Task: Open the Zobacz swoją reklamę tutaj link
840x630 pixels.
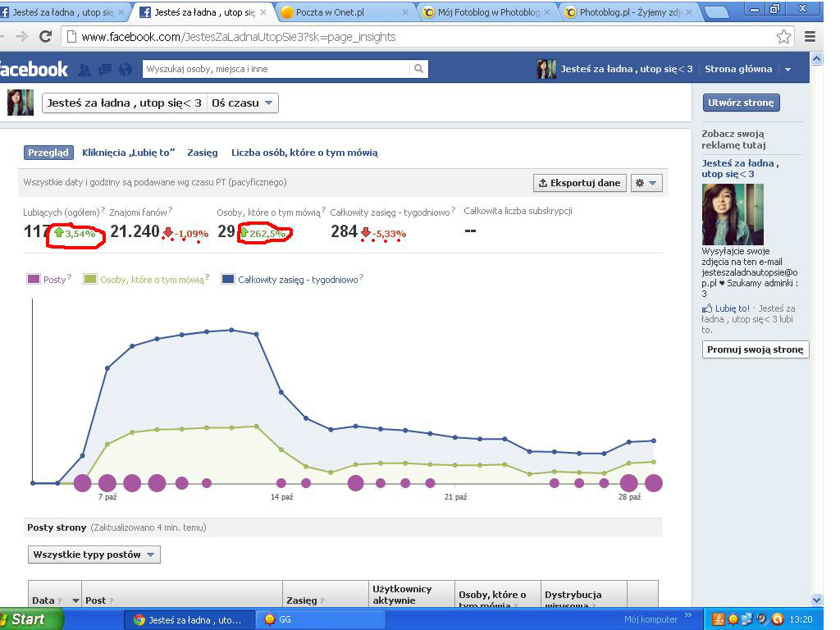Action: point(733,139)
